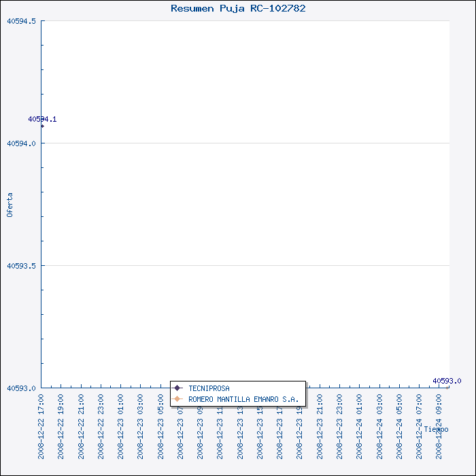Click the 40593.5 y-axis tick label
Screen dimensions: 476x476
click(22, 266)
